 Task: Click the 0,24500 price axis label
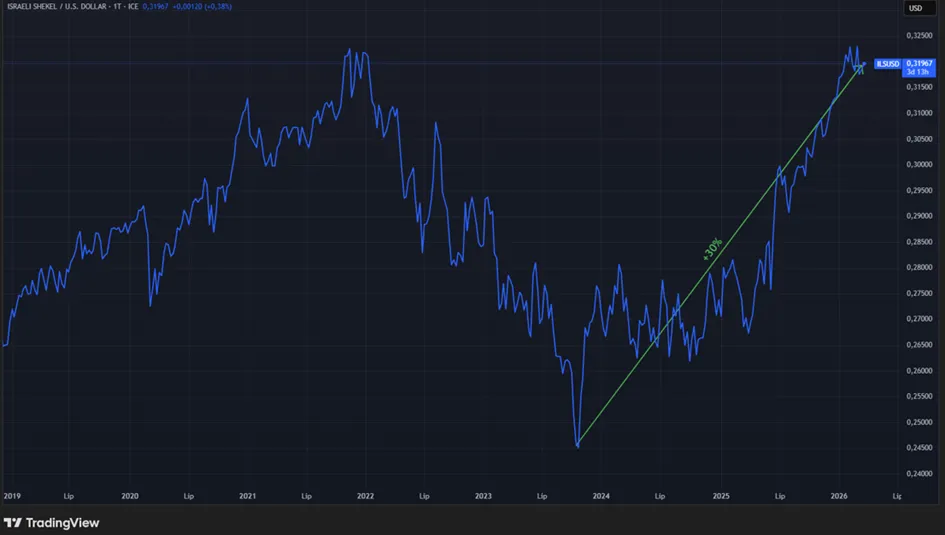tap(919, 448)
